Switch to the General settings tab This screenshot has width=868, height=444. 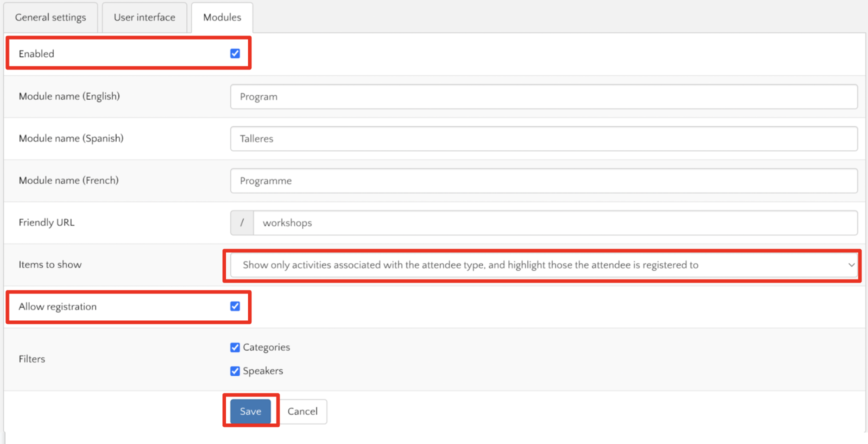(50, 17)
